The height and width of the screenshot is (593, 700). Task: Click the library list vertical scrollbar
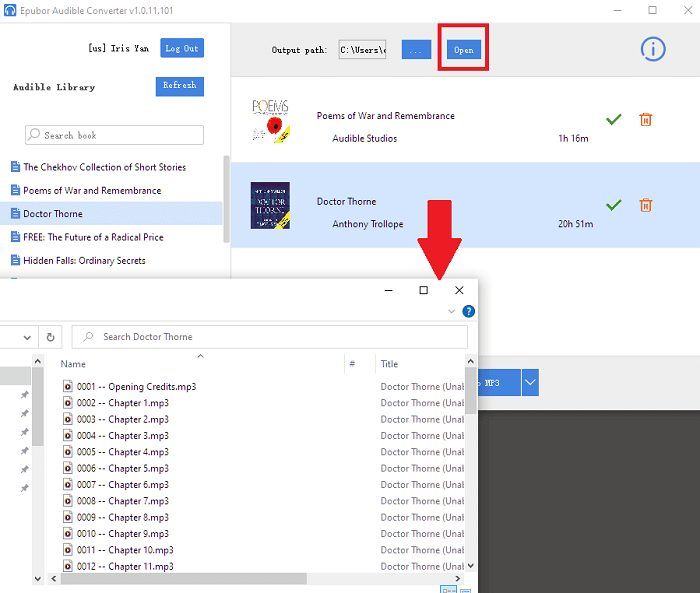[226, 199]
